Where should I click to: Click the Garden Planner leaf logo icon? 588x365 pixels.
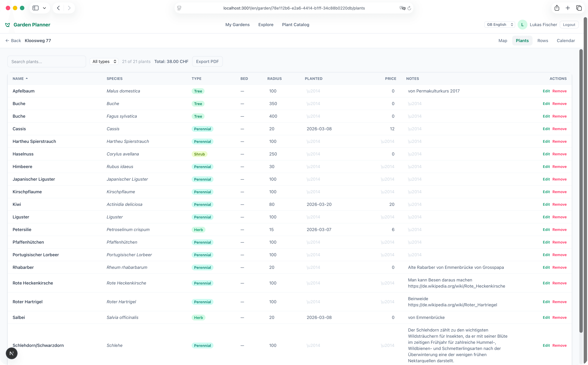8,25
